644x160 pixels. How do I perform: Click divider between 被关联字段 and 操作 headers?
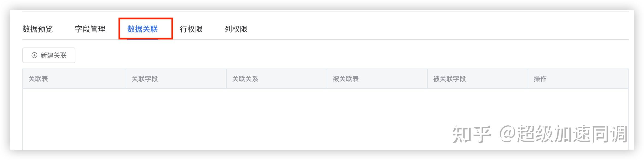pyautogui.click(x=528, y=79)
